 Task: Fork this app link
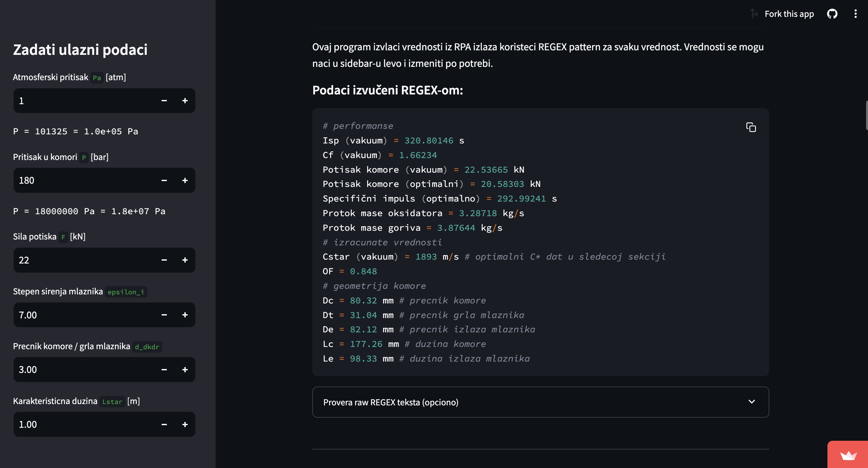click(789, 14)
